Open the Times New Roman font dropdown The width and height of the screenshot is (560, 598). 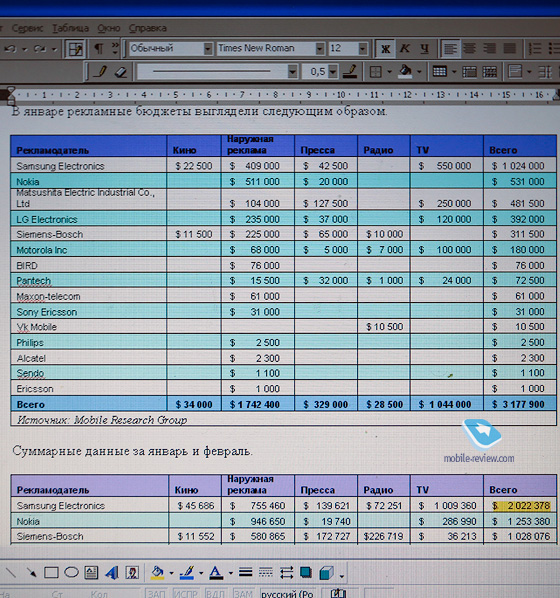[320, 49]
